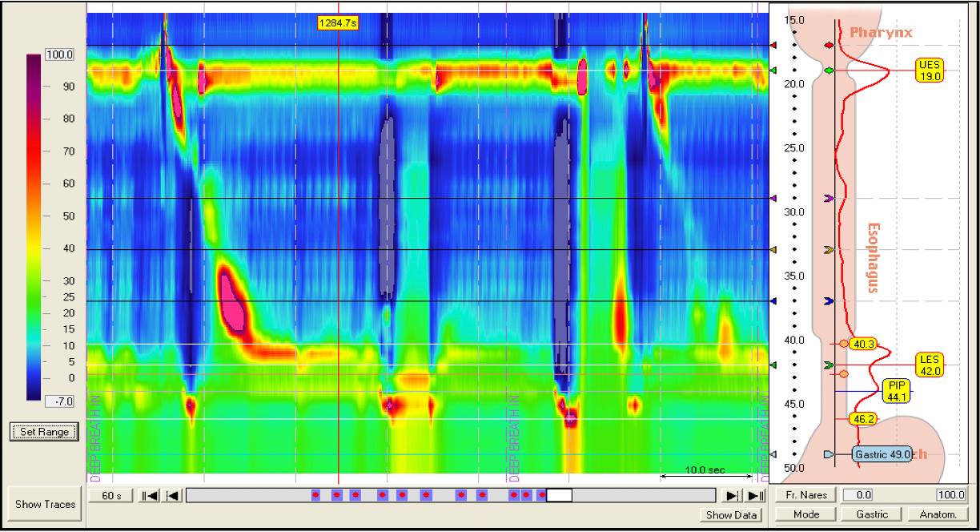This screenshot has width=980, height=532.
Task: Click the Gastric 49.0 marker label
Action: point(882,454)
